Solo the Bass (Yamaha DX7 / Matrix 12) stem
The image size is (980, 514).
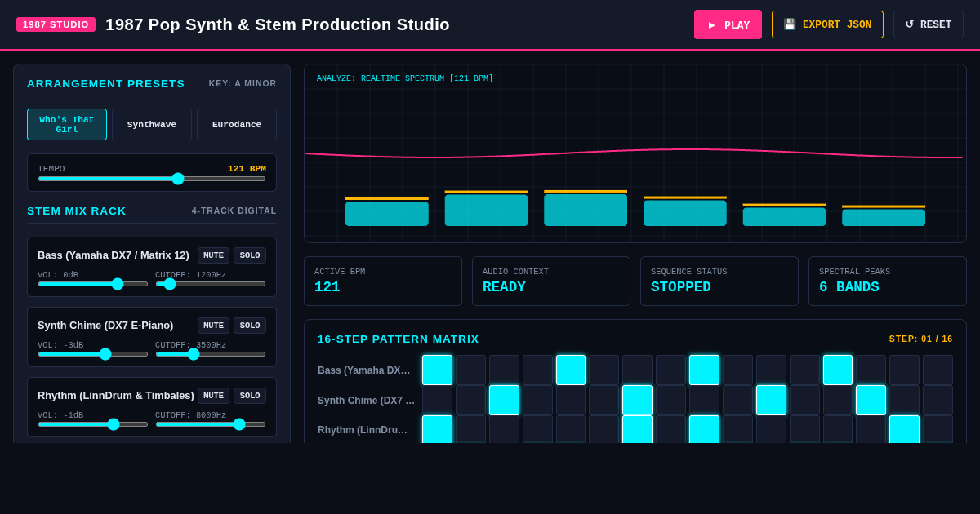click(250, 255)
